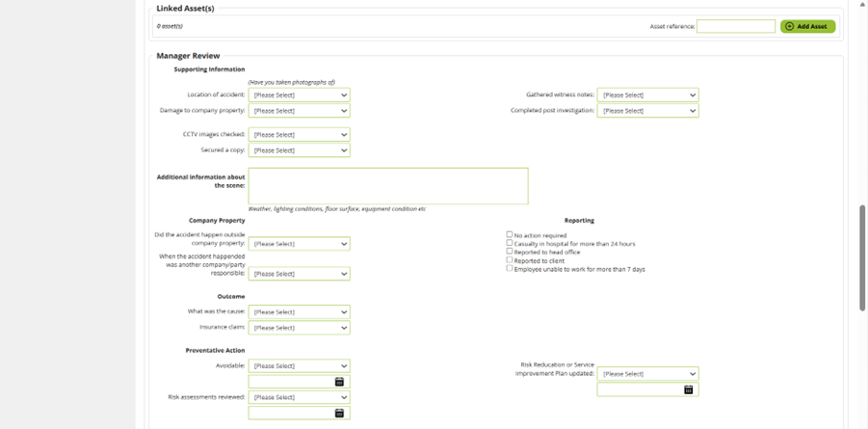
Task: Click the Add Asset button
Action: click(x=807, y=26)
